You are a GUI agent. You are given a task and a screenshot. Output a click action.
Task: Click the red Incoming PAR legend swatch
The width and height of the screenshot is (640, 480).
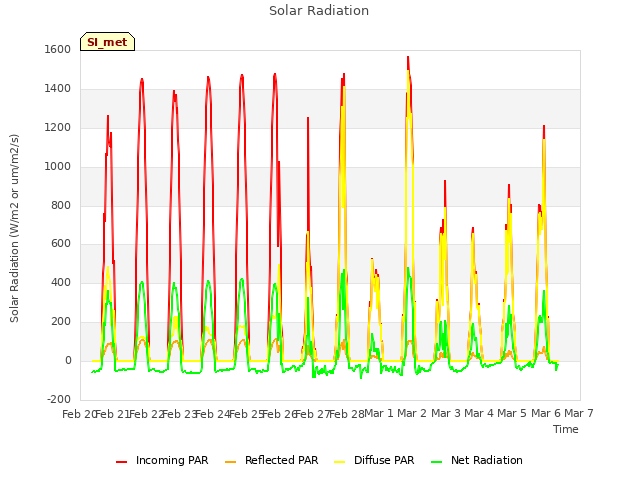(122, 462)
